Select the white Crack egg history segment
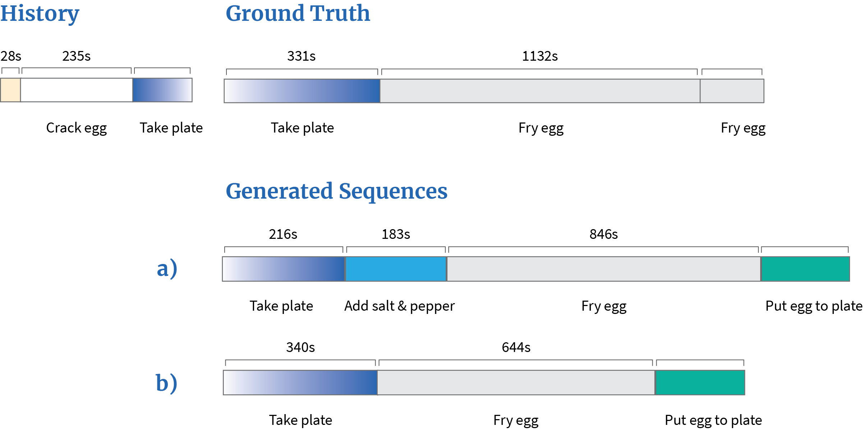 click(x=77, y=90)
